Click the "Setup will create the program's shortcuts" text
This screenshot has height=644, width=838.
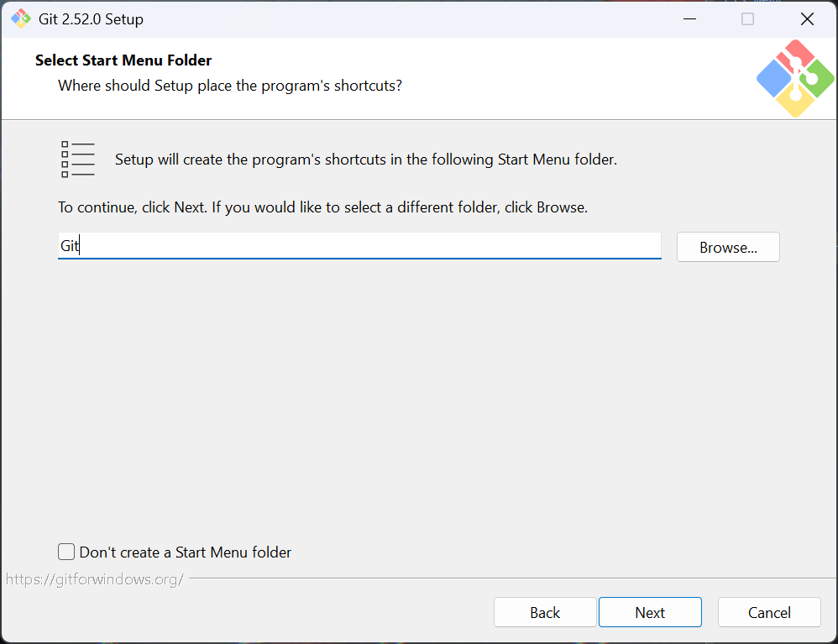click(x=365, y=160)
